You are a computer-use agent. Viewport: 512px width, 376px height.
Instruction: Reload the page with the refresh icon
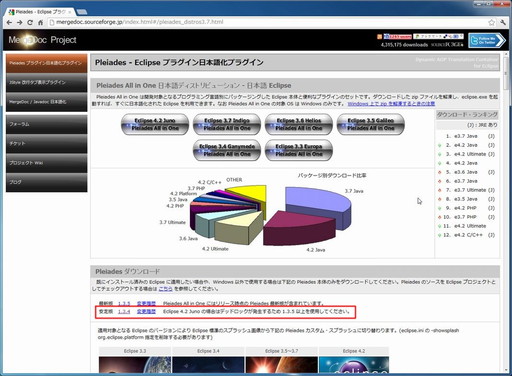point(30,23)
